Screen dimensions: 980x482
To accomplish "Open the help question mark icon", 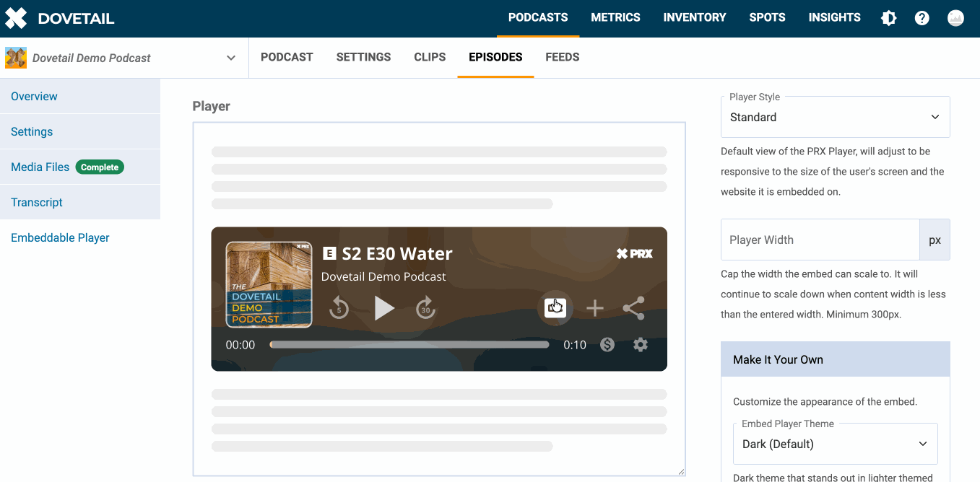I will pos(922,18).
